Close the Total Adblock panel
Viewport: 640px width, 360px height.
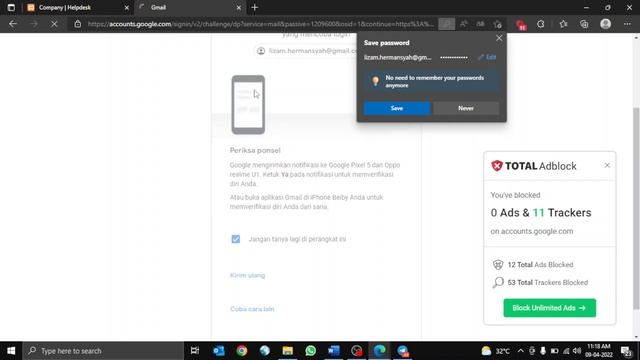pos(607,165)
